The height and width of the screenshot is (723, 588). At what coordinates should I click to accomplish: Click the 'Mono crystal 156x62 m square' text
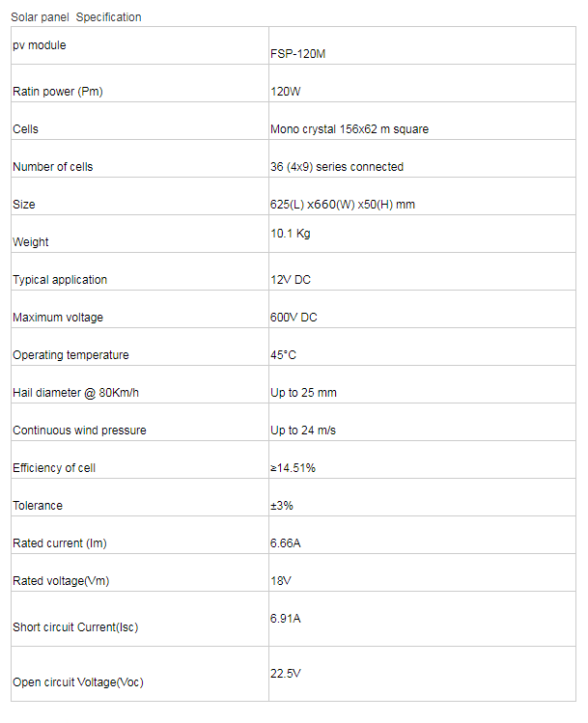click(350, 129)
